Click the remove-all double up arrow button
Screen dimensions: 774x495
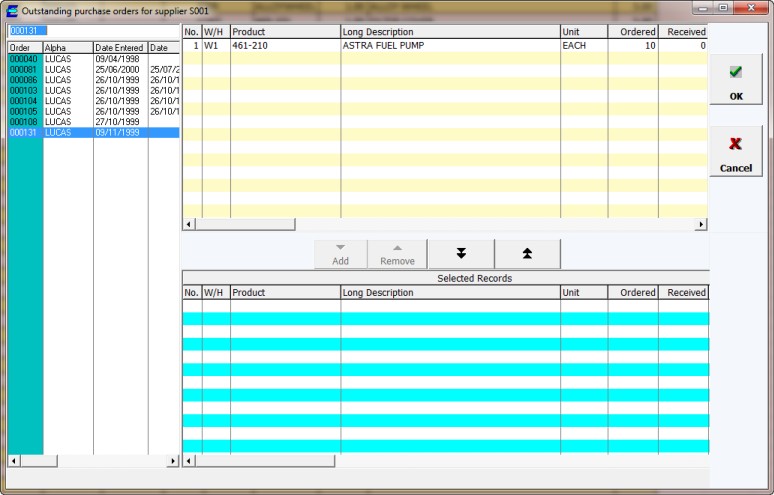pyautogui.click(x=527, y=254)
